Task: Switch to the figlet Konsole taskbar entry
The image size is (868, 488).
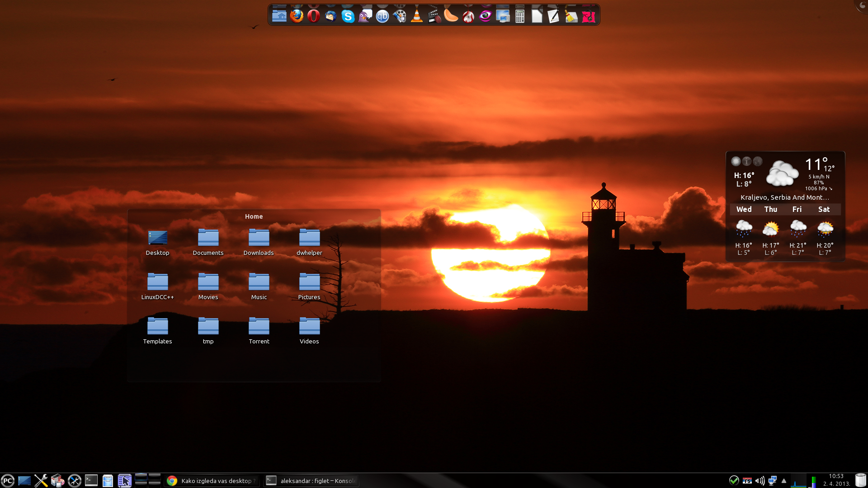Action: tap(311, 481)
